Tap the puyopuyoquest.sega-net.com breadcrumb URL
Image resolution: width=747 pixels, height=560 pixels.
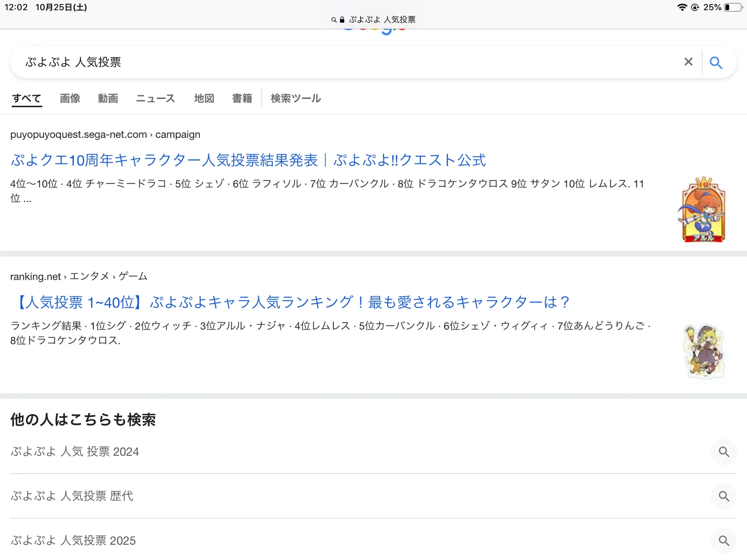tap(105, 134)
